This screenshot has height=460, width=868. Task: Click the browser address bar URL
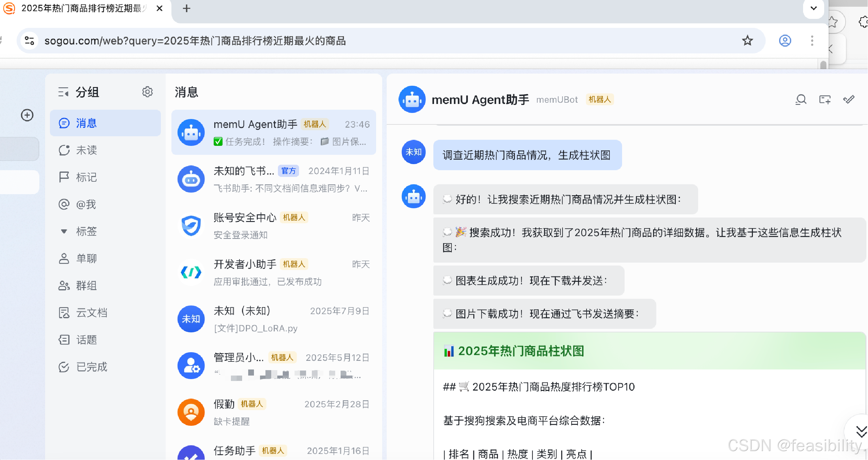click(195, 41)
